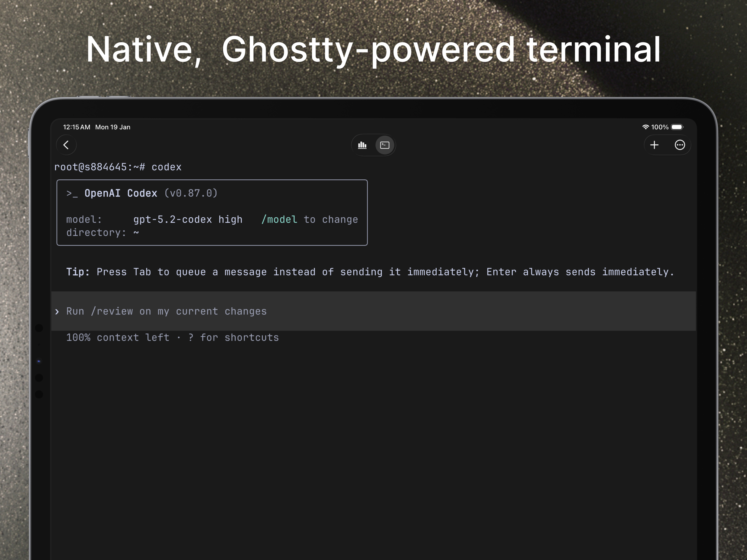Tap the Wi-Fi status icon
The height and width of the screenshot is (560, 747).
(x=646, y=127)
